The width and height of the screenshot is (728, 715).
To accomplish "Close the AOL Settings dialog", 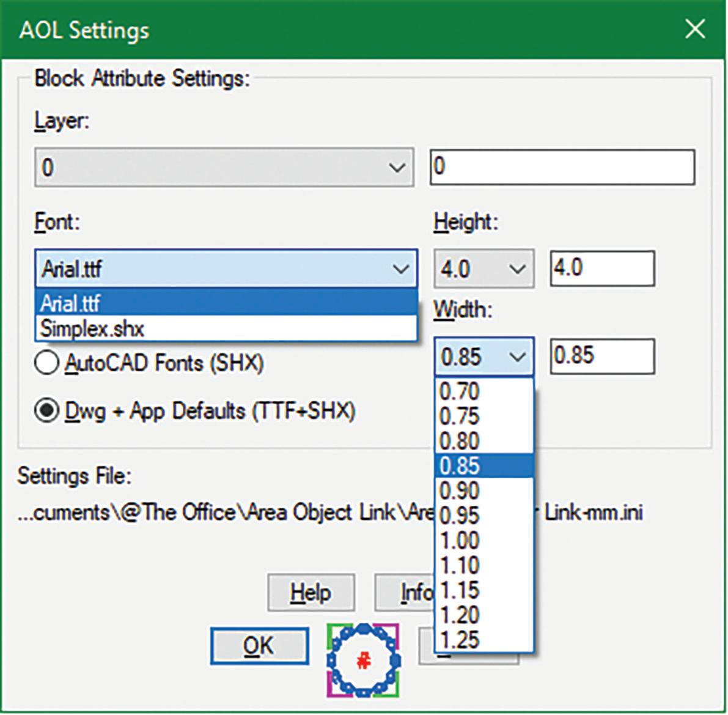I will coord(695,29).
